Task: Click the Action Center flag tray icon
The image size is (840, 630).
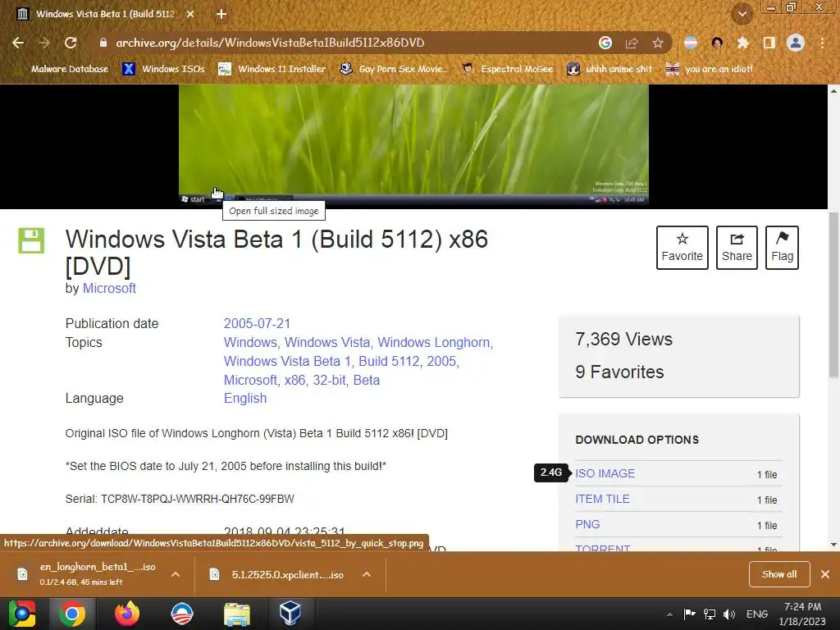Action: point(689,614)
